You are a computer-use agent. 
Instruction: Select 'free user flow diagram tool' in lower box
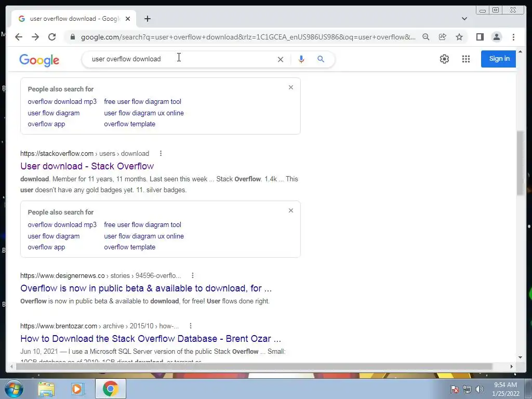click(x=142, y=224)
